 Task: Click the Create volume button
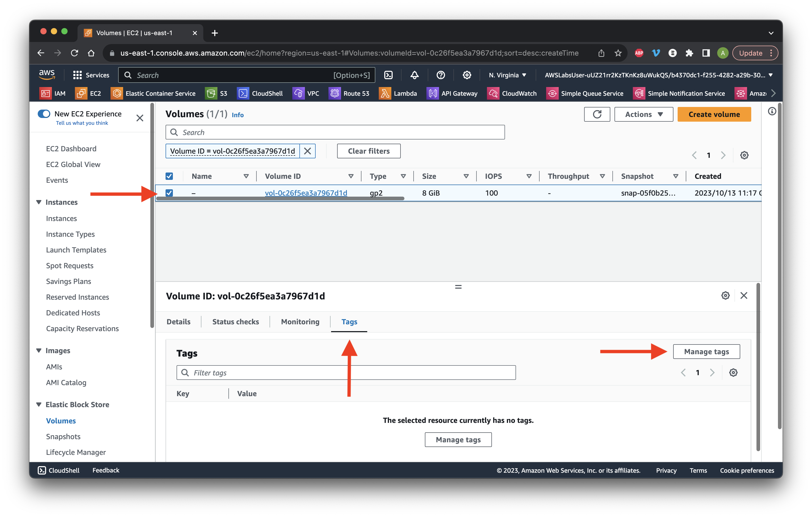coord(714,114)
